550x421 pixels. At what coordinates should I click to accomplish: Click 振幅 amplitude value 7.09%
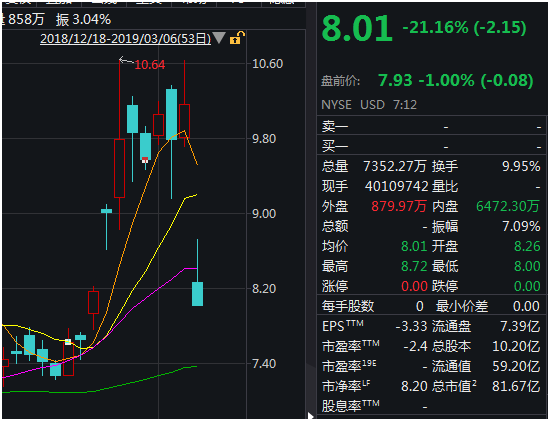[x=521, y=226]
